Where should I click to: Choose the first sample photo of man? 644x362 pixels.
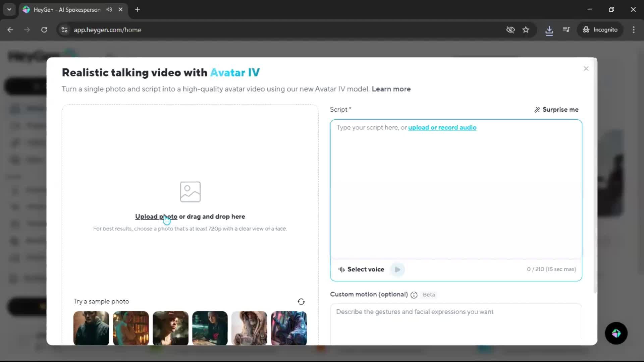pos(91,328)
